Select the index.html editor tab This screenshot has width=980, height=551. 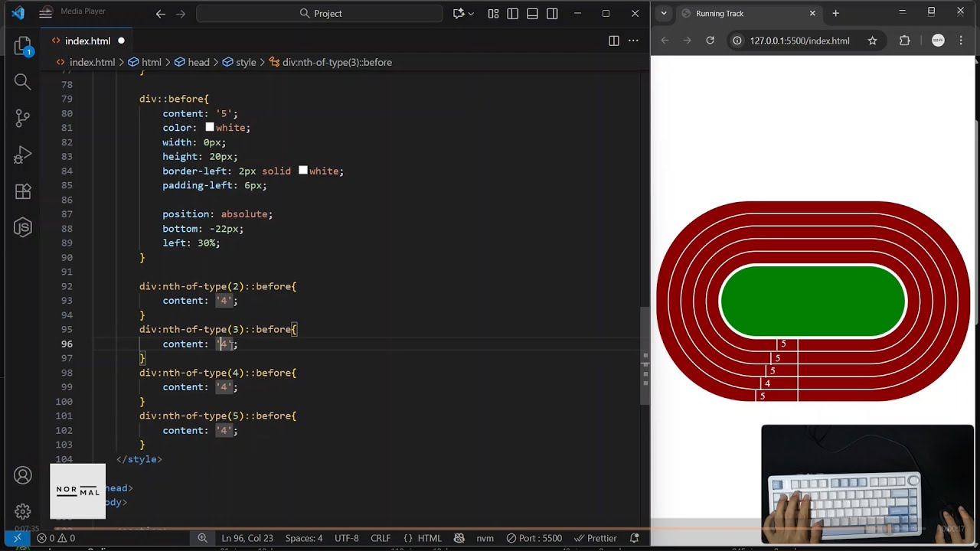tap(87, 41)
